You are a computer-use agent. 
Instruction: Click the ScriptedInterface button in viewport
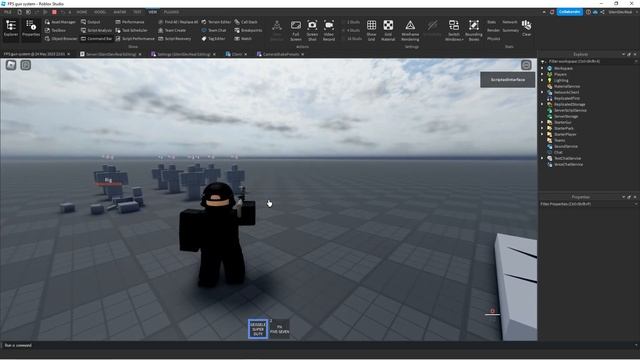tap(507, 80)
